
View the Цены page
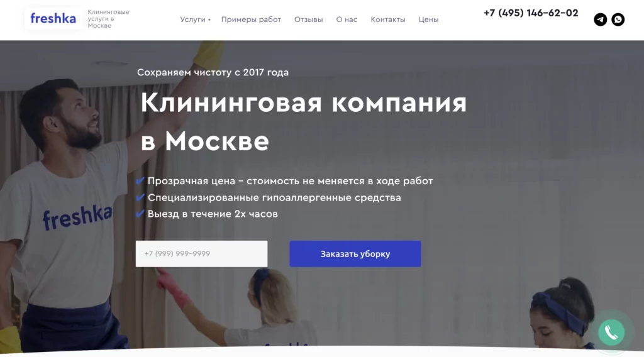428,19
